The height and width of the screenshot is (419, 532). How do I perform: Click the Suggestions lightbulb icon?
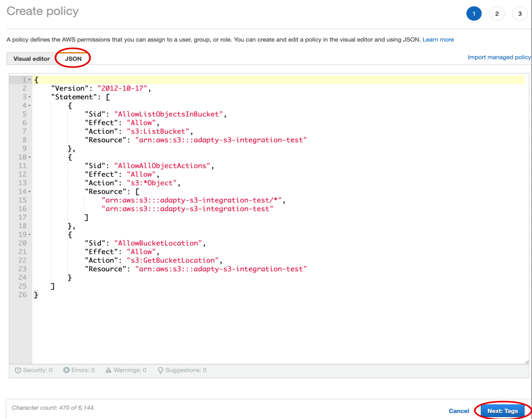[x=160, y=370]
